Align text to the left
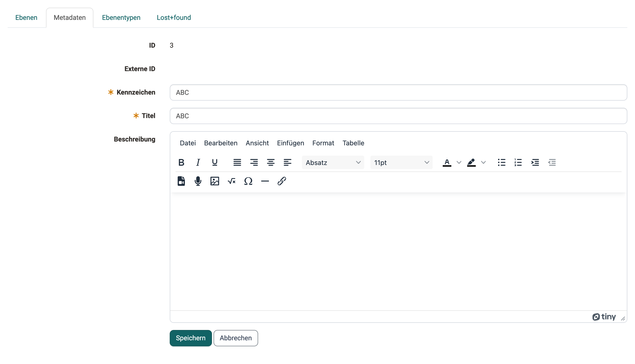The width and height of the screenshot is (635, 364). 287,163
